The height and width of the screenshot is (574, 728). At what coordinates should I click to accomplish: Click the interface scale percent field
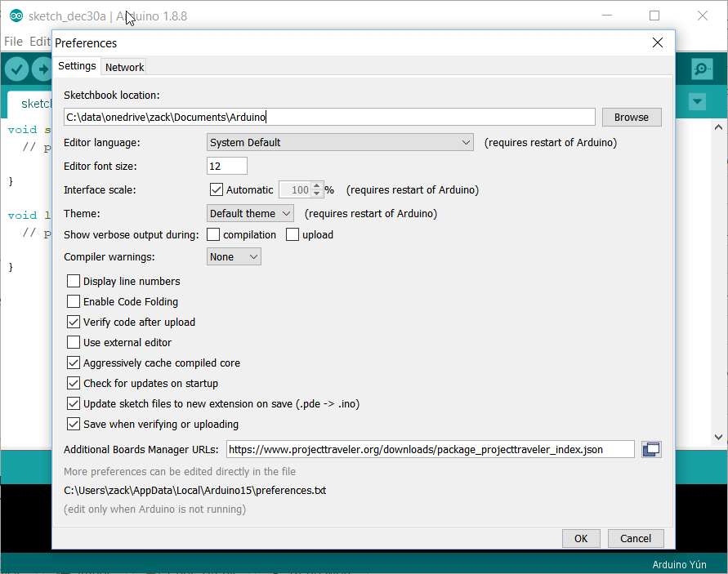pos(295,189)
